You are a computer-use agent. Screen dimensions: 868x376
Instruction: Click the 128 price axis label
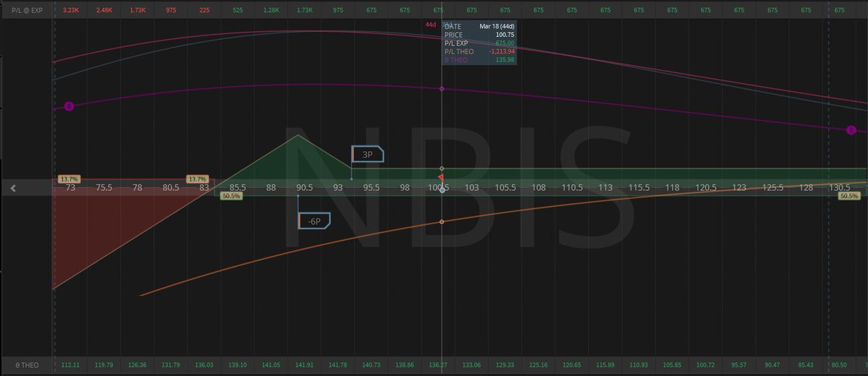coord(807,188)
